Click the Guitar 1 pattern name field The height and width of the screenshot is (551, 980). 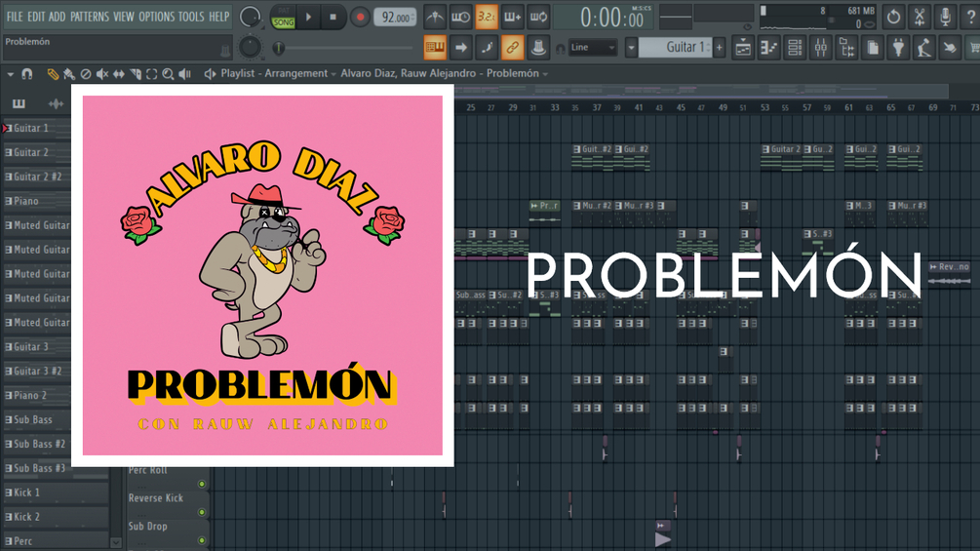(676, 48)
